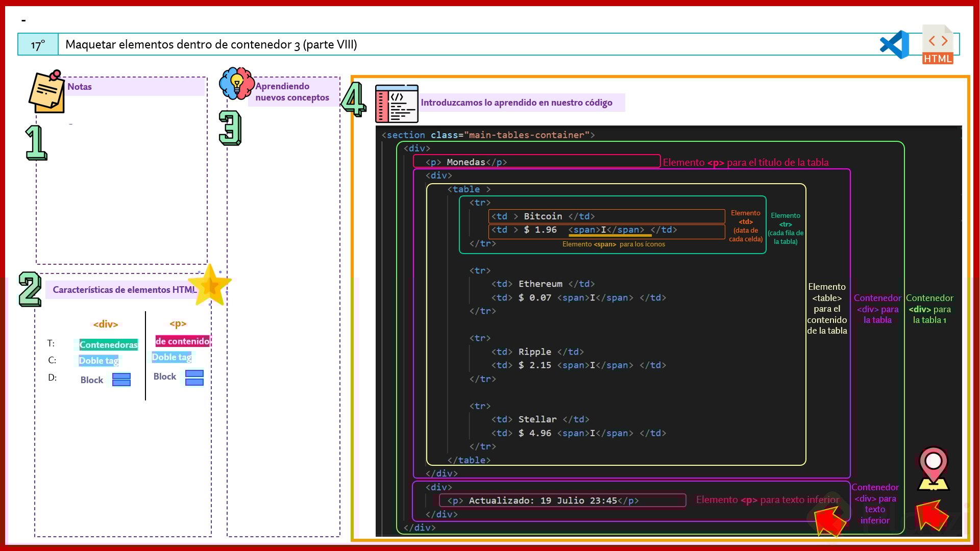Click the HTML file icon

tap(938, 44)
